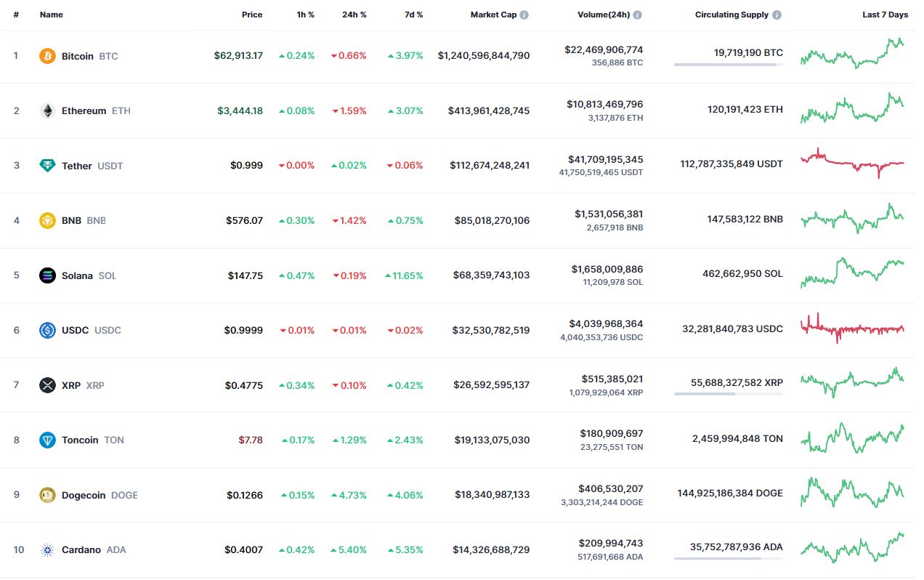Screen dimensions: 924x580
Task: Click the Cardano logo icon
Action: [x=47, y=549]
